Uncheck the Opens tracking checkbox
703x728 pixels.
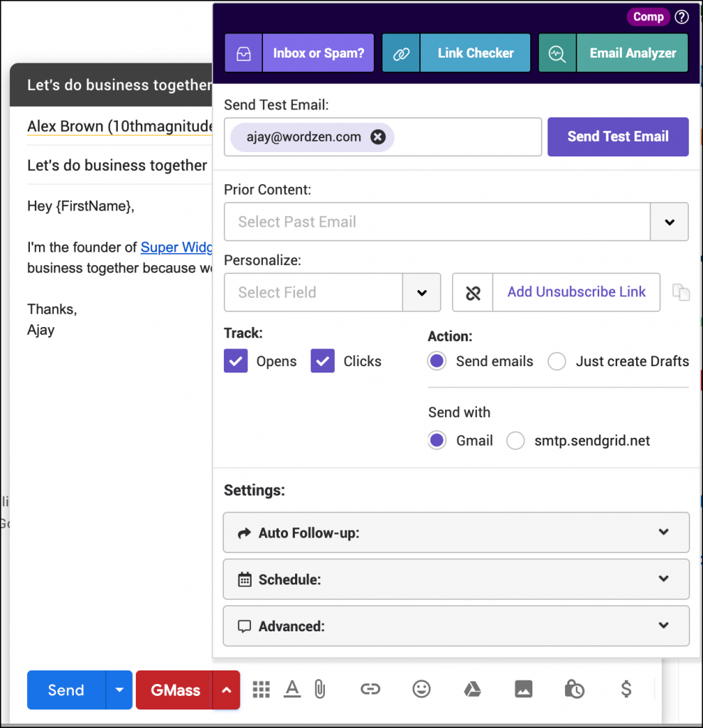tap(236, 361)
